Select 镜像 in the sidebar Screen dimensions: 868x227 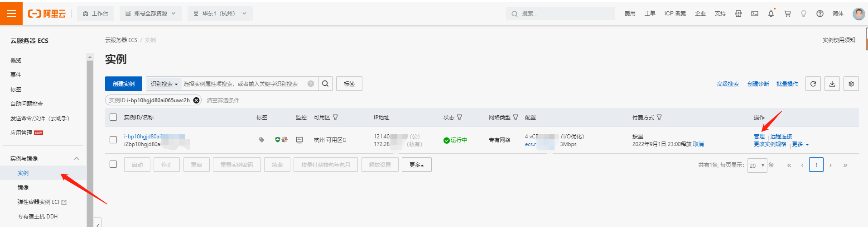pos(23,187)
